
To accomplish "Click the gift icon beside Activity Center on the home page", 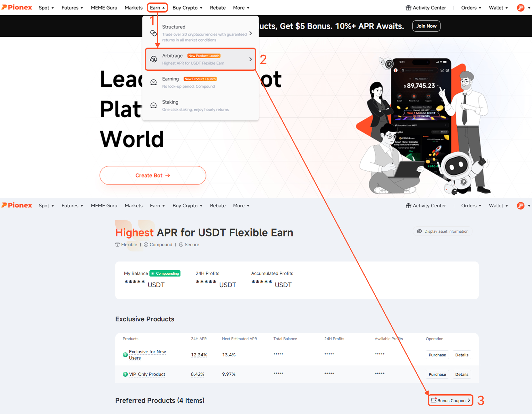I will pyautogui.click(x=409, y=8).
